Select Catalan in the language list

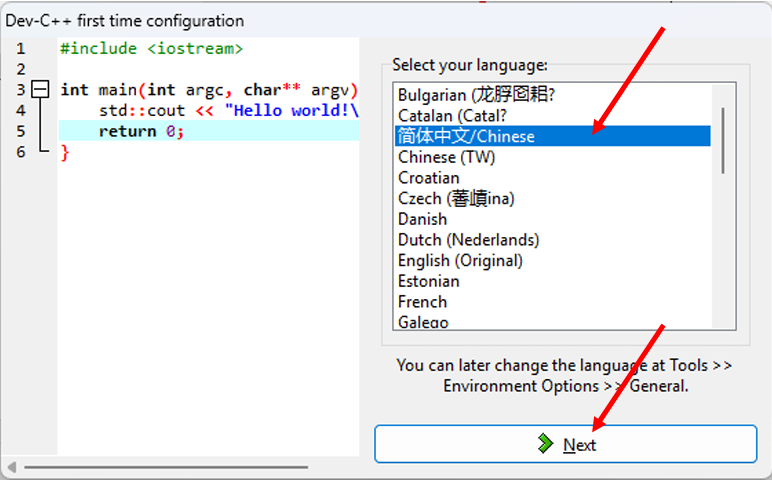[552, 115]
